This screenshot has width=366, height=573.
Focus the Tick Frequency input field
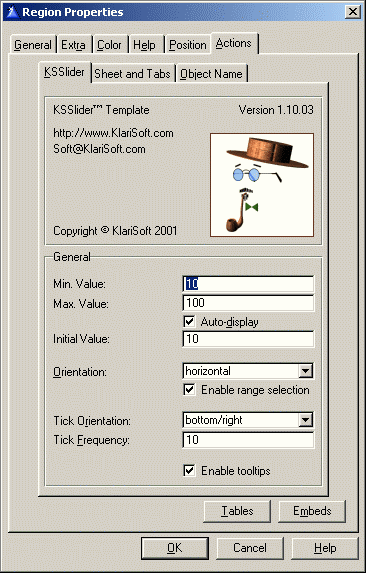coord(248,440)
